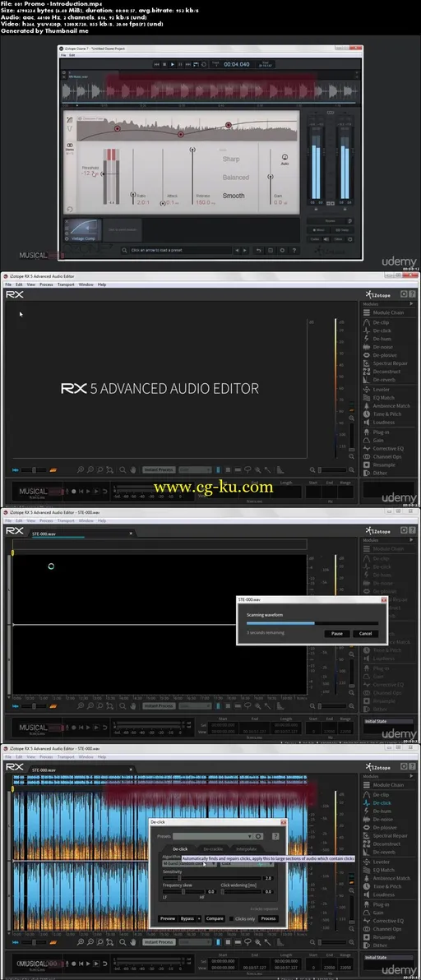Image resolution: width=421 pixels, height=980 pixels.
Task: Open De-reverb module in RX splash-screen window
Action: (x=384, y=379)
